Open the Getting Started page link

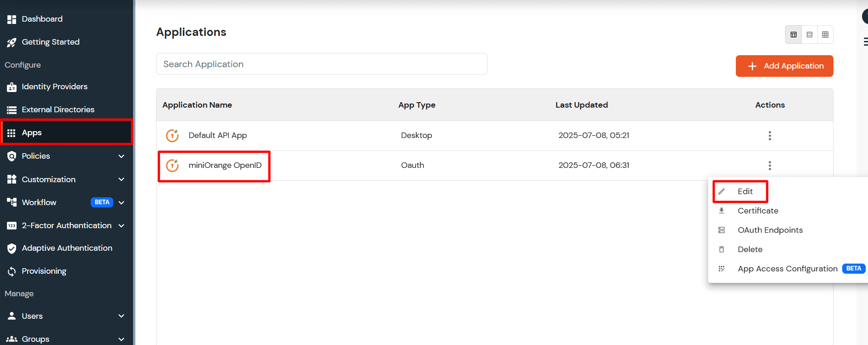coord(51,42)
